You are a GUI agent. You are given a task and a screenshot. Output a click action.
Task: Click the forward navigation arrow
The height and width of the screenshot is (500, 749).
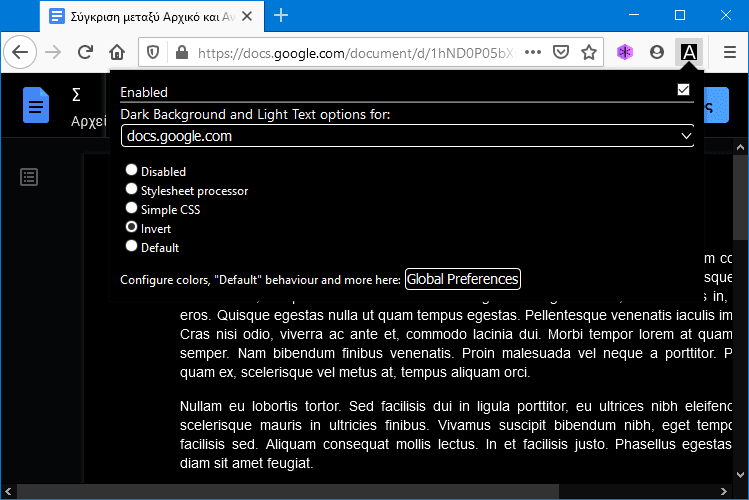[53, 52]
